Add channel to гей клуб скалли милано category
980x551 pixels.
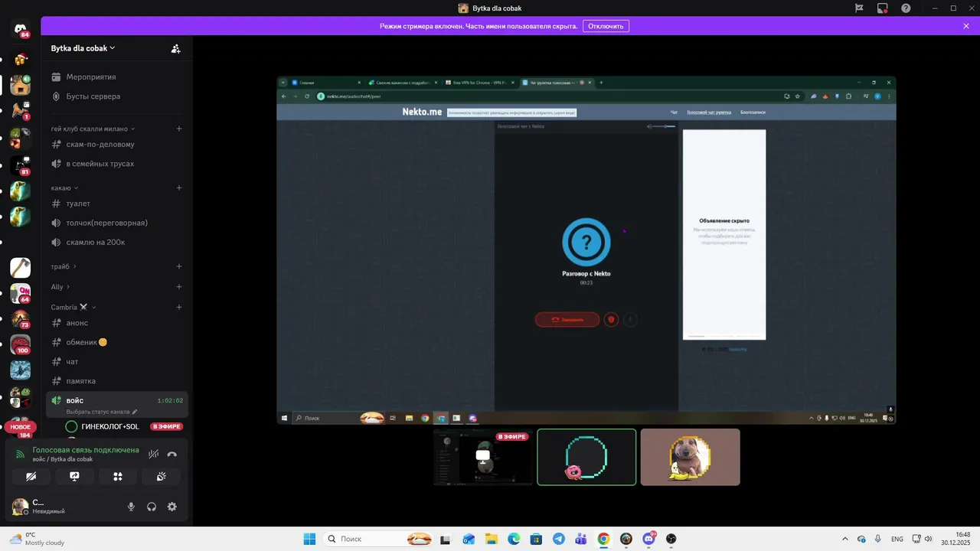tap(179, 129)
